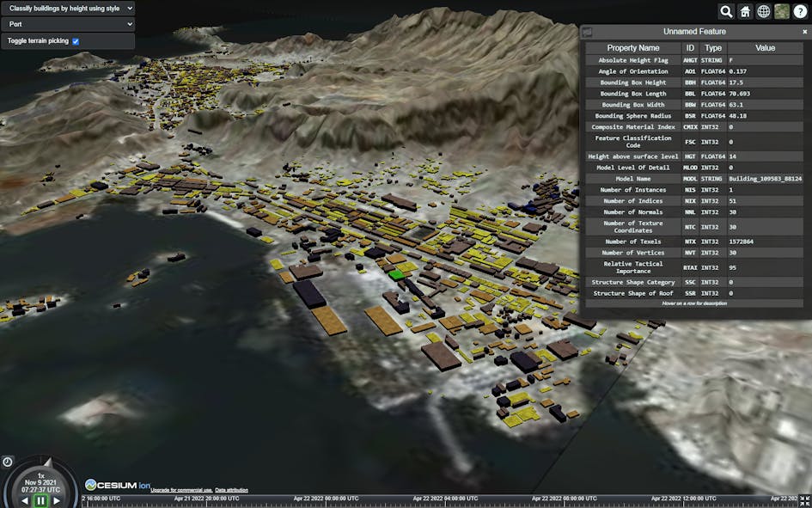812x508 pixels.
Task: Pause the animation clock
Action: point(41,500)
